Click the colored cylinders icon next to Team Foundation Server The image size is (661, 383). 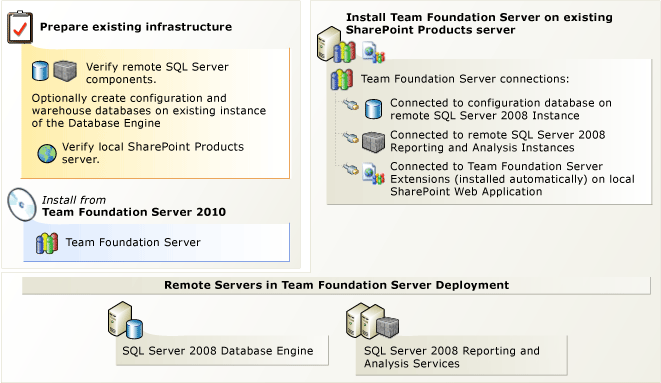click(x=47, y=243)
